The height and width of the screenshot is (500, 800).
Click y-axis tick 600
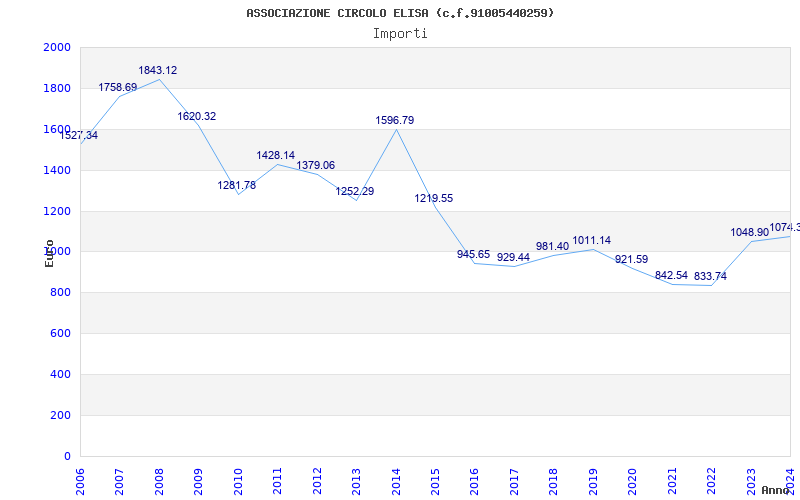click(x=61, y=333)
